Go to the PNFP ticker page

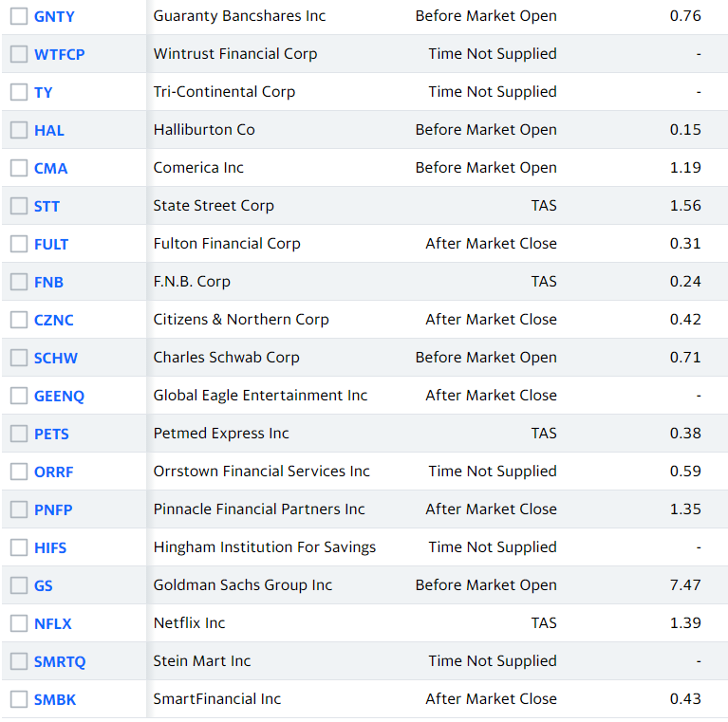53,509
